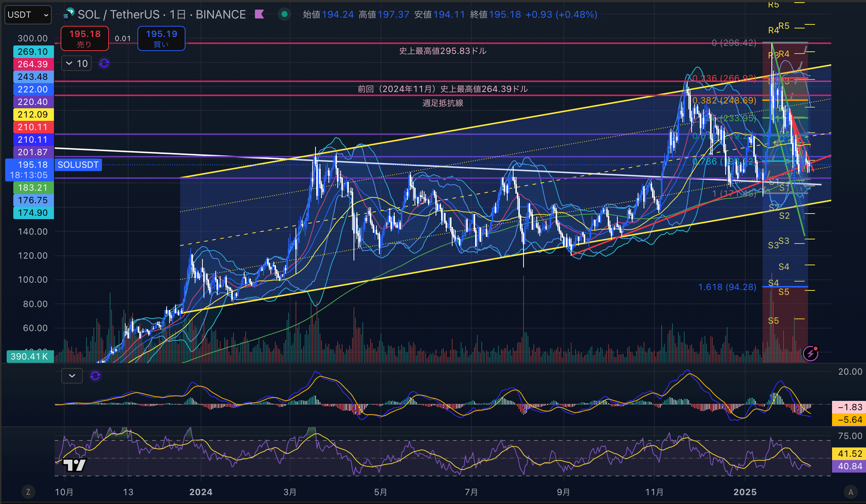The image size is (866, 504).
Task: Click the 2024 date on time axis
Action: [x=201, y=492]
